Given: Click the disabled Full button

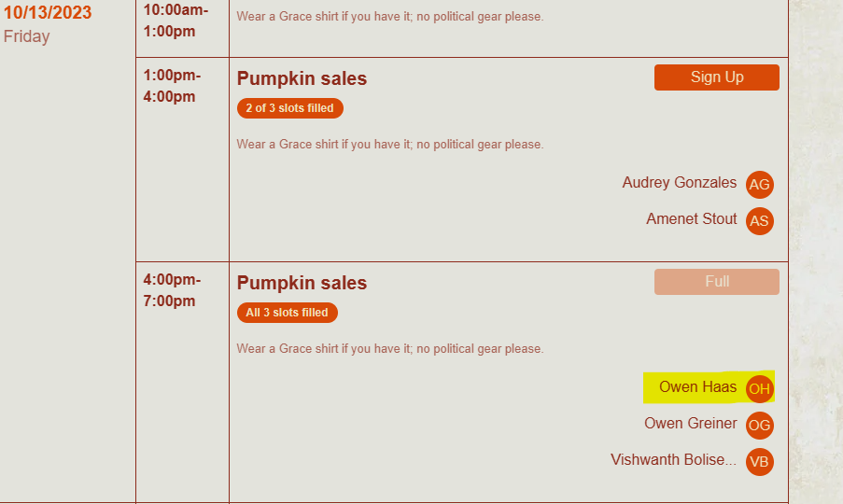Looking at the screenshot, I should (716, 282).
